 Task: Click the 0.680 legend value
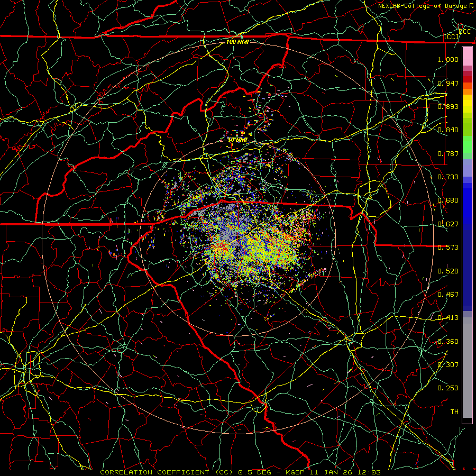click(x=448, y=200)
